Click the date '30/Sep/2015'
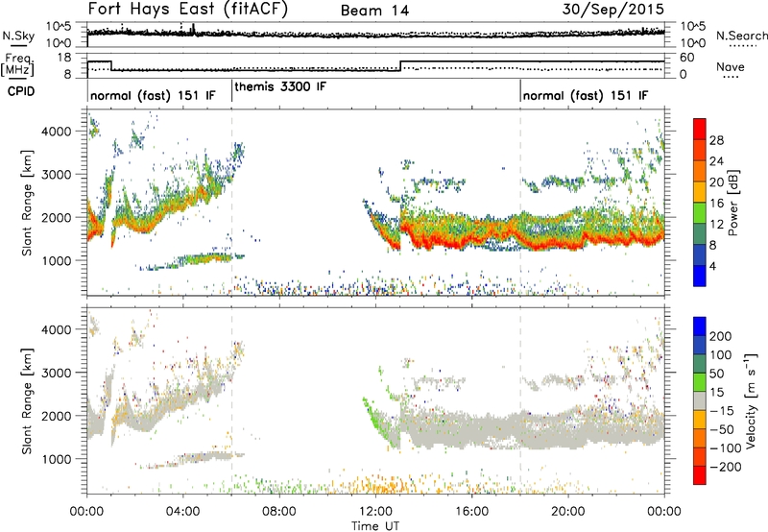This screenshot has width=768, height=532. [612, 9]
